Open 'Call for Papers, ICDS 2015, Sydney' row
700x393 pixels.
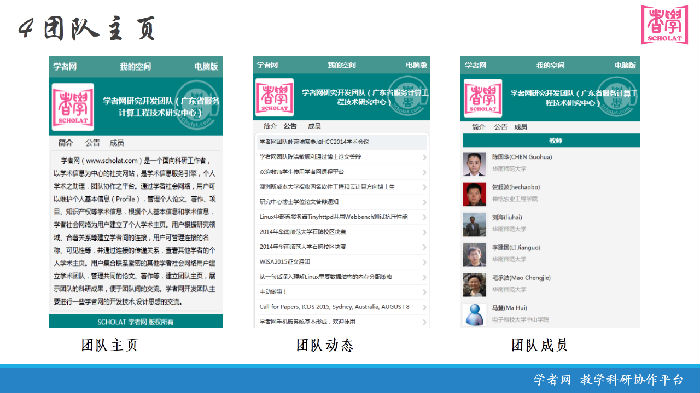coord(342,307)
